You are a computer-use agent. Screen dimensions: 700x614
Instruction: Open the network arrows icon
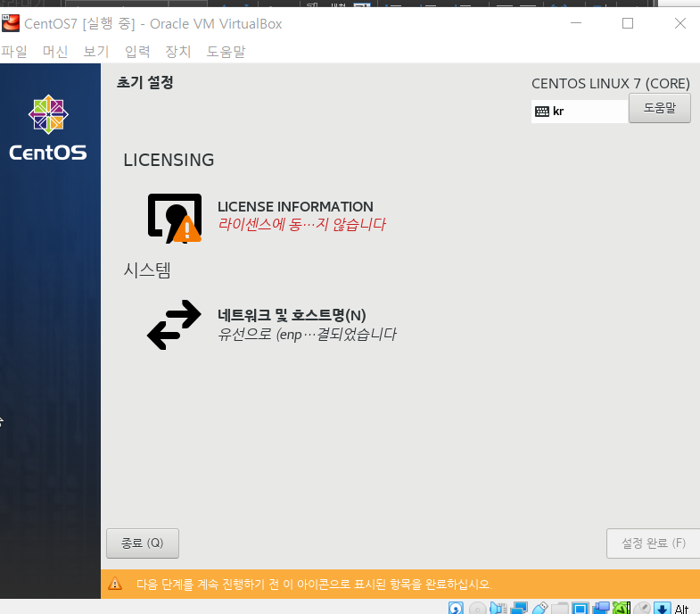tap(174, 325)
